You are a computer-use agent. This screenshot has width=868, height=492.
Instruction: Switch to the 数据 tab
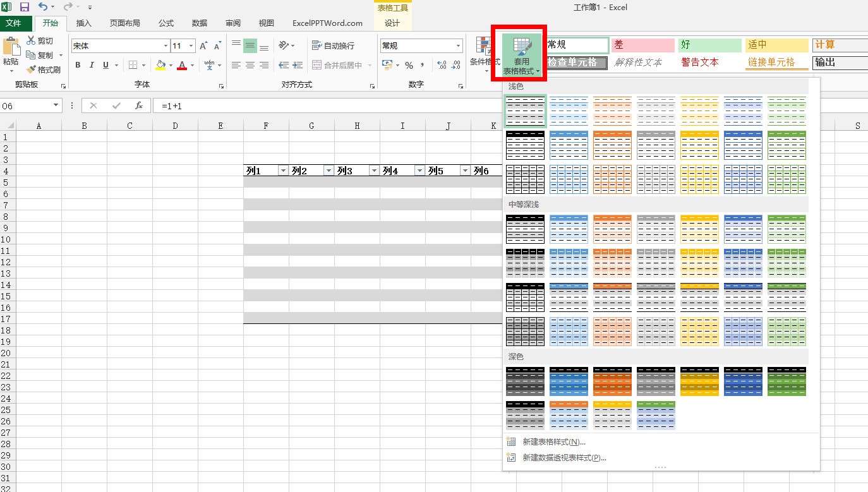[x=200, y=23]
